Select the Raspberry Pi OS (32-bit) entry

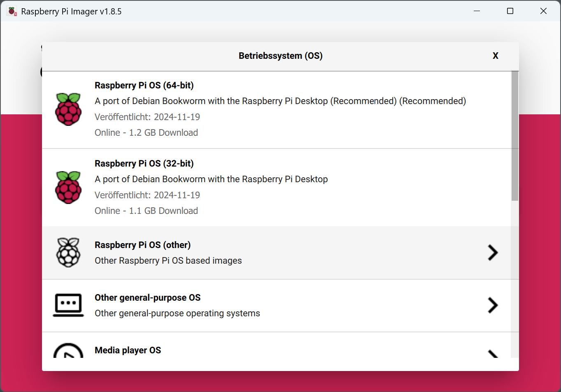247,187
